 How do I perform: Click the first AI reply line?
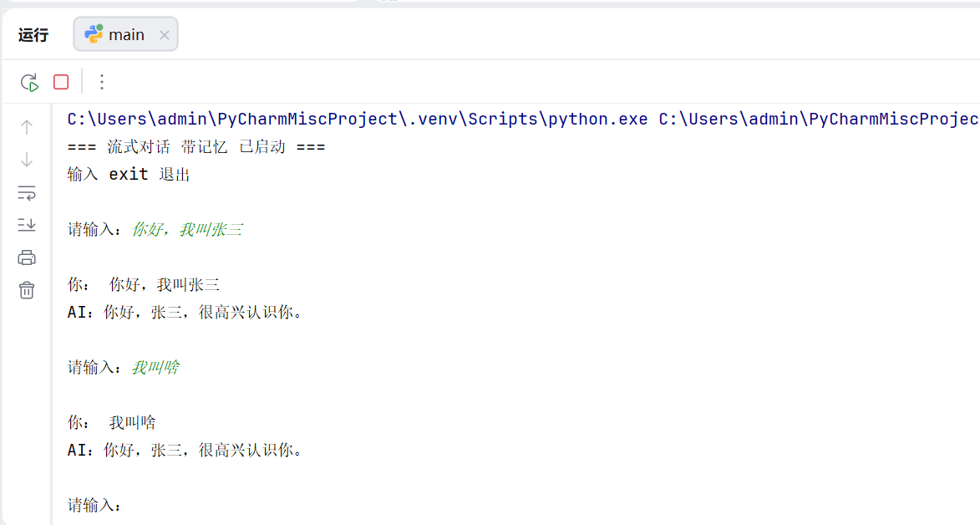pos(185,313)
